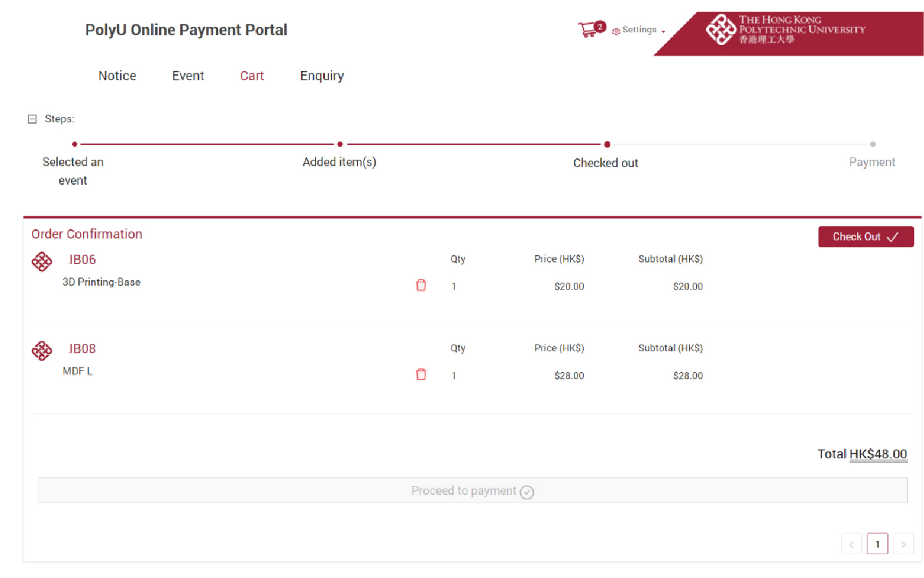Delete the IB06 3D Printing-Base item
Screen dimensions: 924x578
(x=421, y=285)
